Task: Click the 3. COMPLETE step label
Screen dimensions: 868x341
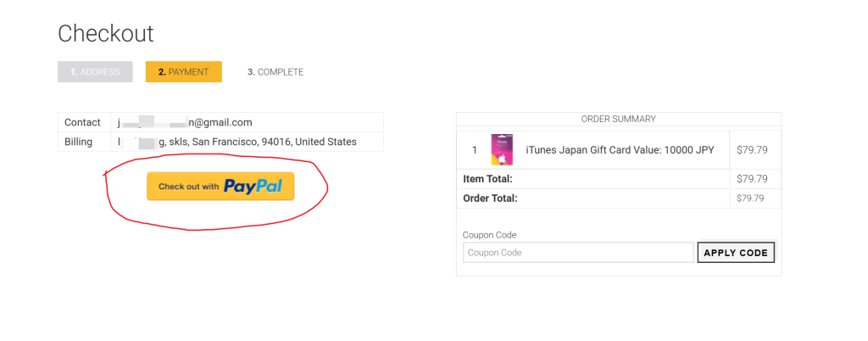Action: tap(275, 72)
